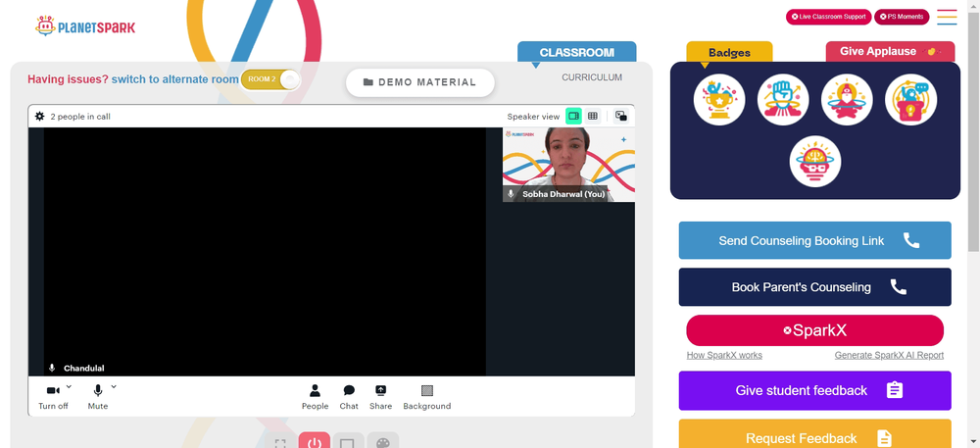The height and width of the screenshot is (448, 980).
Task: Award the podium speaker badge
Action: point(910,100)
